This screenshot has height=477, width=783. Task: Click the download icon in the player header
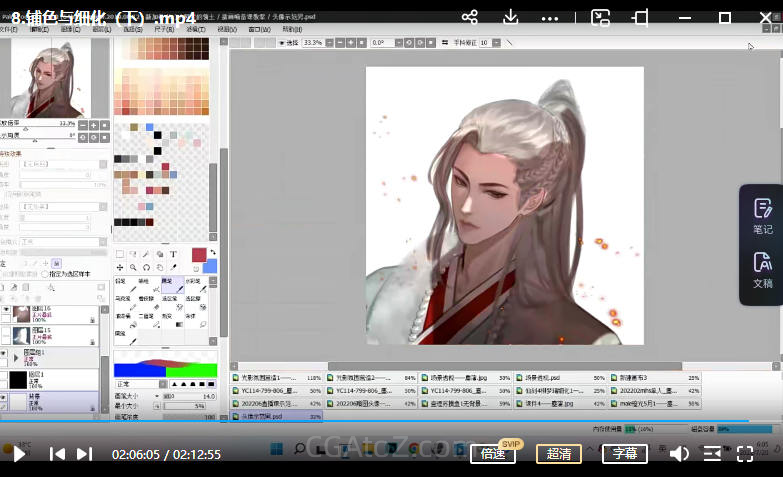(511, 17)
